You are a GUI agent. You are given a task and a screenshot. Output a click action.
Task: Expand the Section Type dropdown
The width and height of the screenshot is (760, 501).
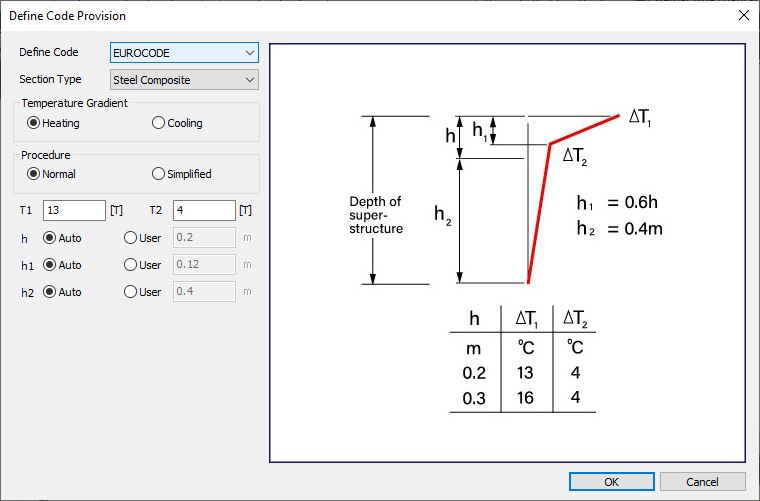pos(184,80)
